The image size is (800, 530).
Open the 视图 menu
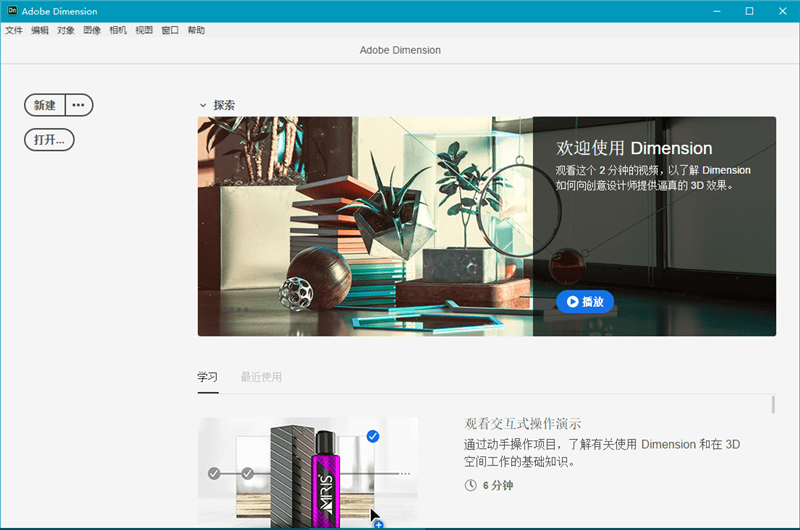[x=144, y=31]
